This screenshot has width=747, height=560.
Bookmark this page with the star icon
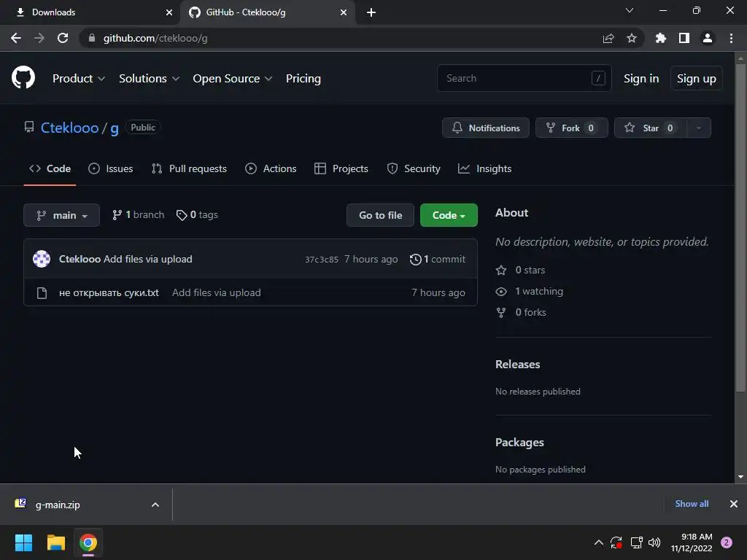pyautogui.click(x=632, y=38)
